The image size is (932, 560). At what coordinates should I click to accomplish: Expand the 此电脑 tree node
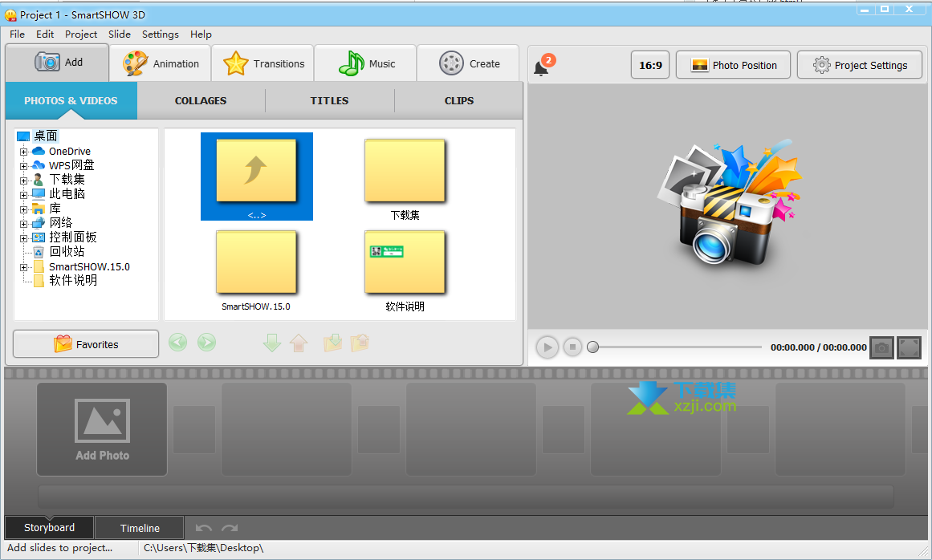tap(24, 195)
